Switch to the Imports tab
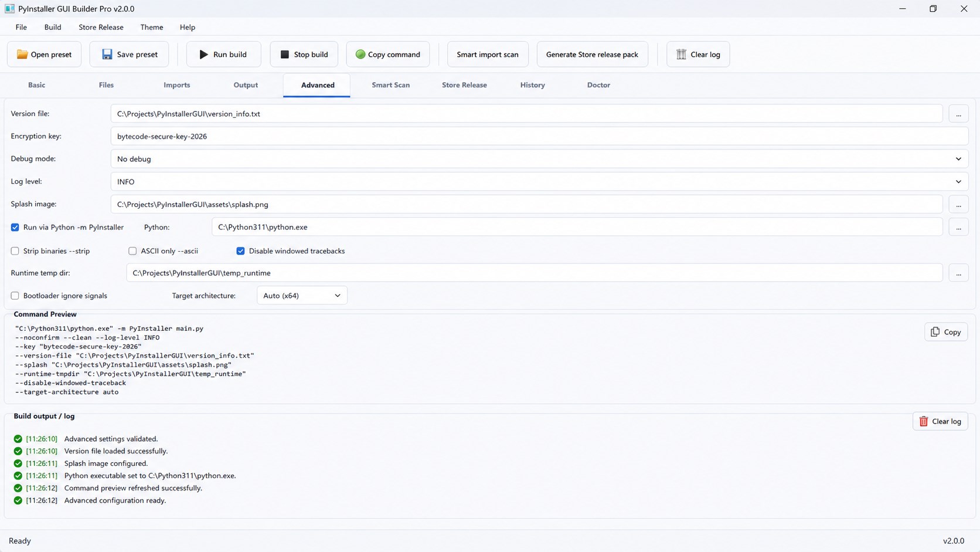The image size is (980, 552). click(x=176, y=85)
